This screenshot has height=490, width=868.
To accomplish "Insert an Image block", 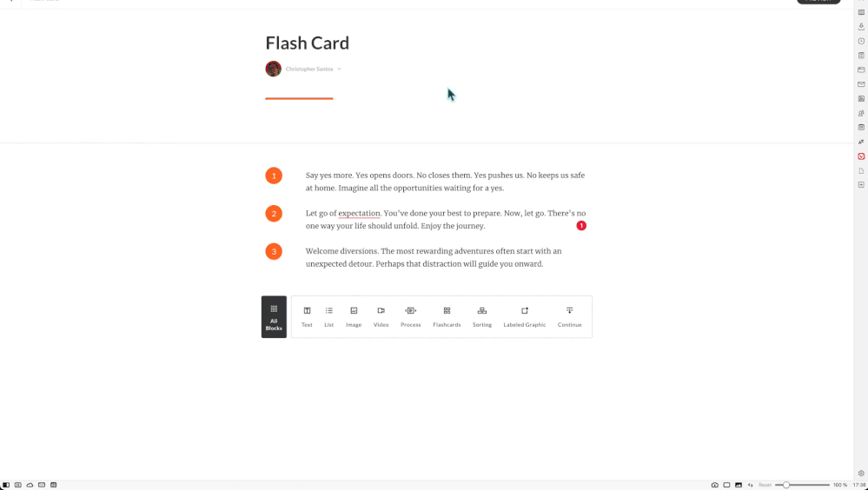I will pos(354,316).
